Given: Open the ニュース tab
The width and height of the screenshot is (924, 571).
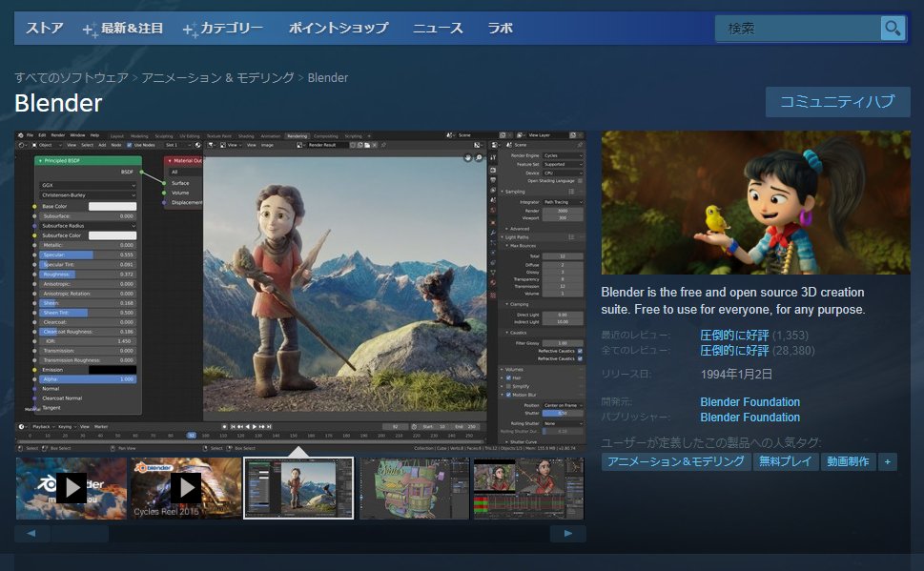Looking at the screenshot, I should [x=438, y=28].
